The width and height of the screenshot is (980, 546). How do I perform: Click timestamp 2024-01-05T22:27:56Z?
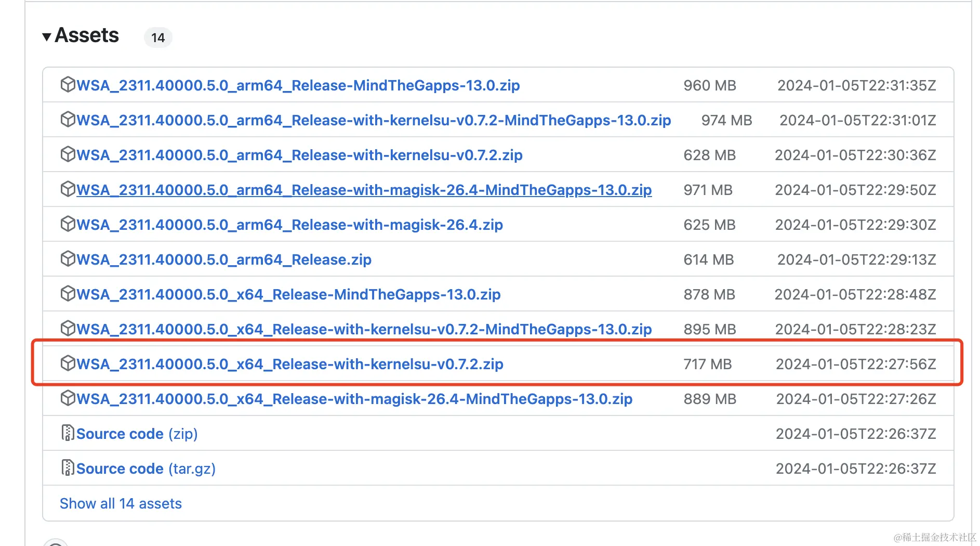pyautogui.click(x=856, y=364)
